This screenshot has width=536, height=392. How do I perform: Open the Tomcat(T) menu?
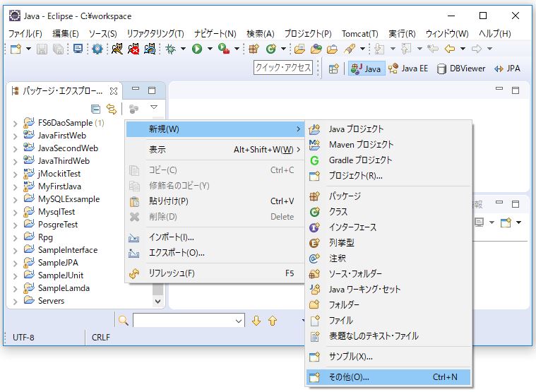360,33
